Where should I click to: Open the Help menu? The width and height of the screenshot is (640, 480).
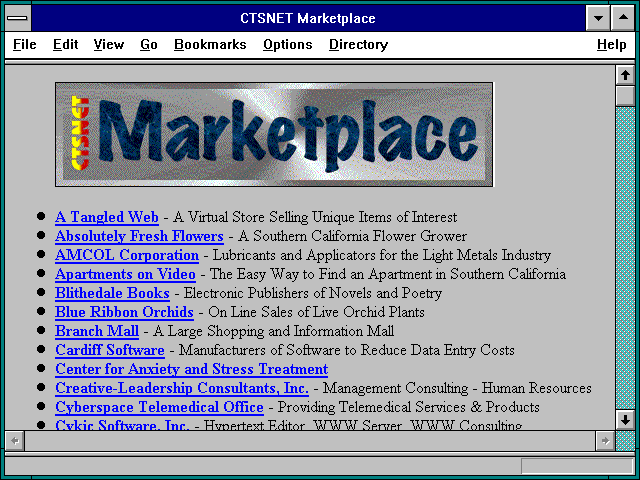(611, 44)
